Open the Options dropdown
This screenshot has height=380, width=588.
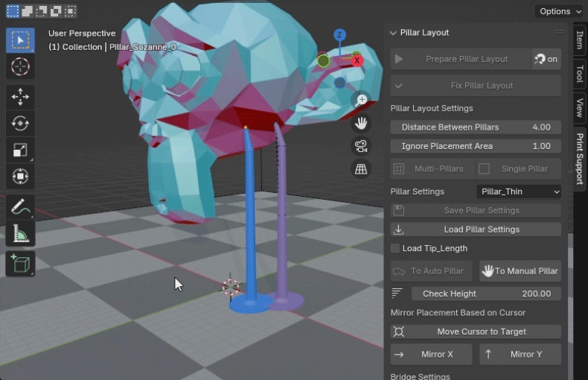[x=560, y=11]
